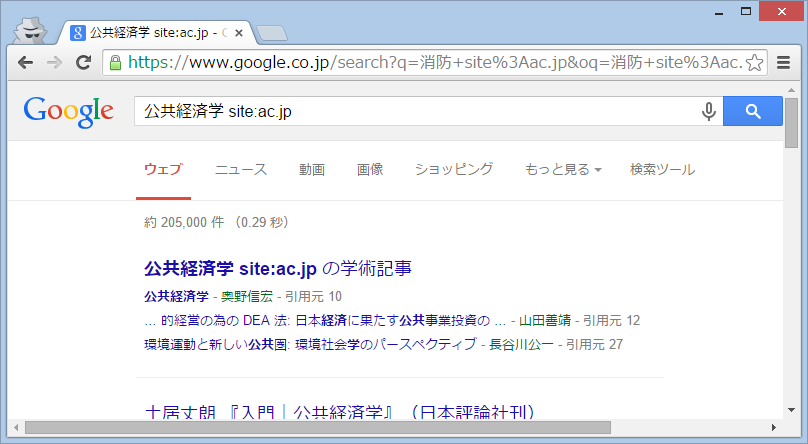Open a new tab with the blank tab button
Screen dimensions: 808x444
(272, 33)
